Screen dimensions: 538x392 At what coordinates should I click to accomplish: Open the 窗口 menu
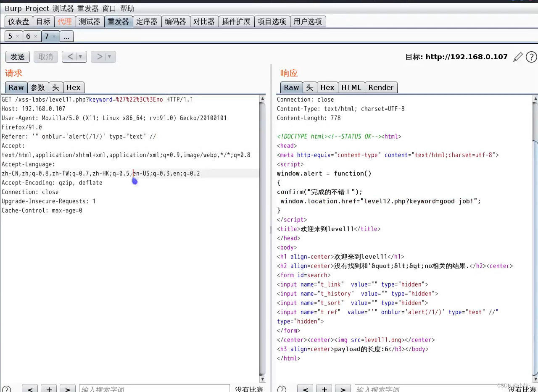click(109, 9)
